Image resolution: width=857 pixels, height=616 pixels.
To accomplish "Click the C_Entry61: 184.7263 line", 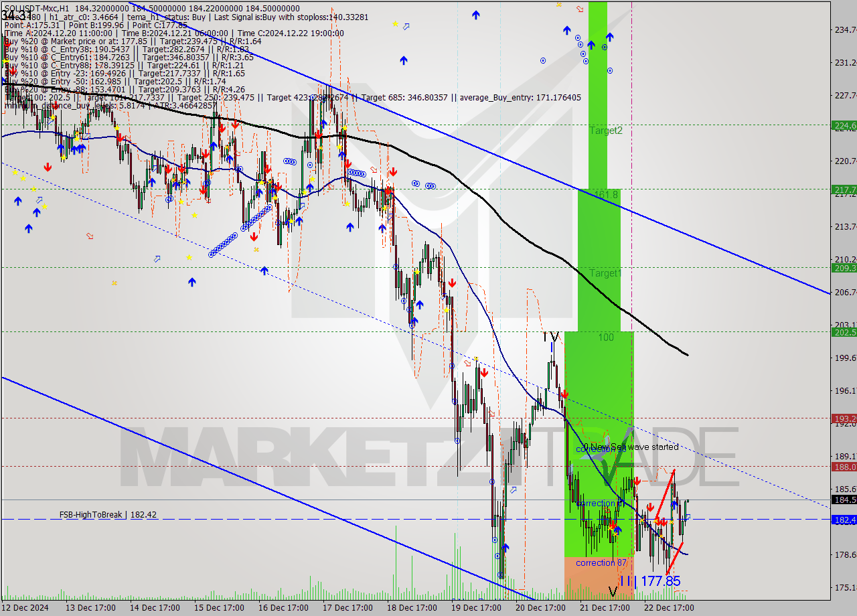I will point(129,57).
